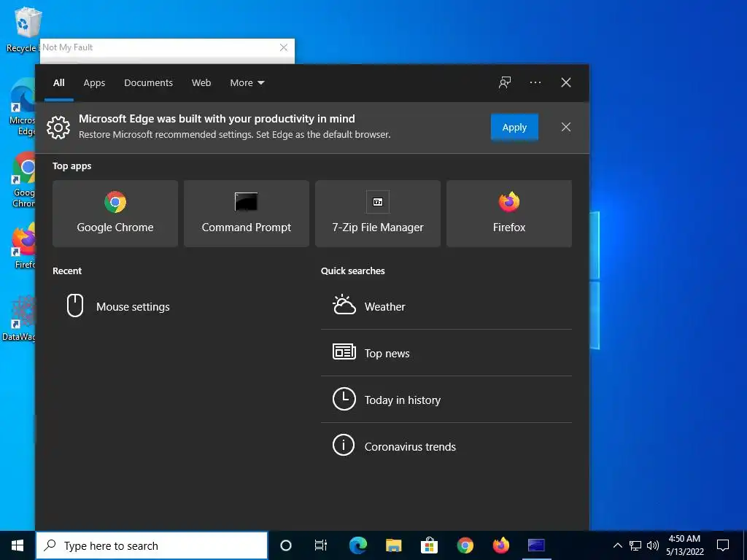Open the three-dot options menu in search panel
The height and width of the screenshot is (560, 747).
tap(535, 82)
